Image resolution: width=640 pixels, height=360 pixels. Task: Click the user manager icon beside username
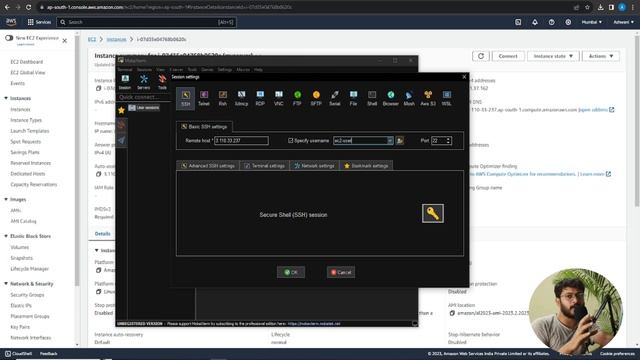400,140
